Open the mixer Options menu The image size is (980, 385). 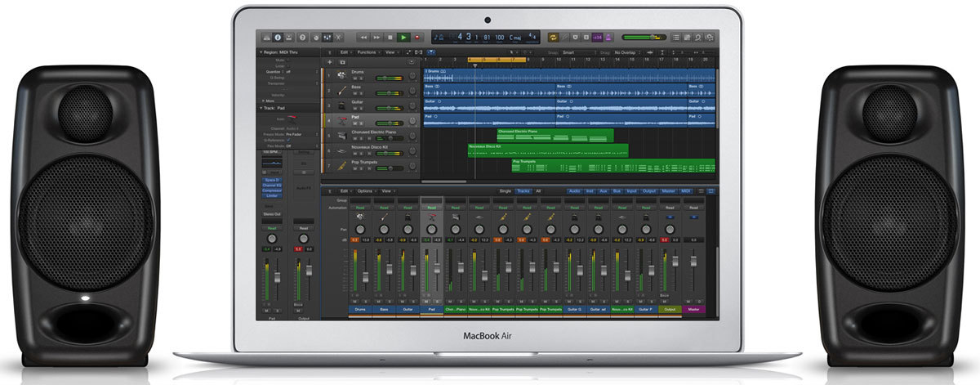[x=364, y=190]
